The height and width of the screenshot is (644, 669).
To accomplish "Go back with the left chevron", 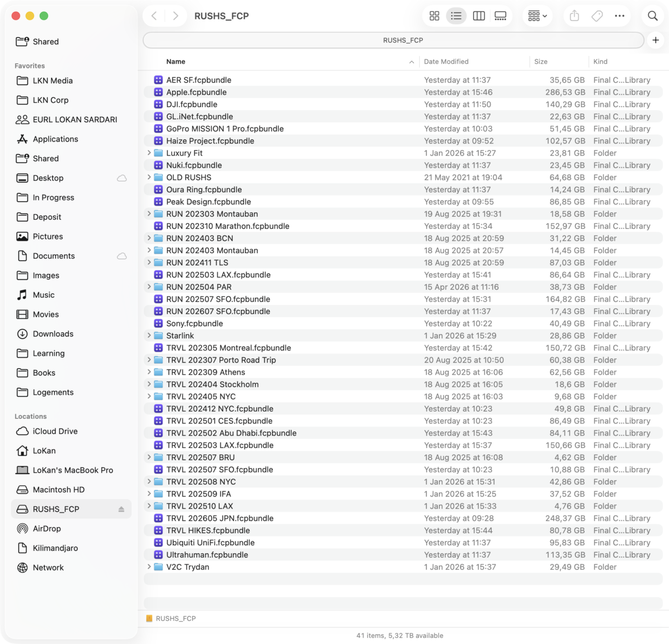I will 154,16.
